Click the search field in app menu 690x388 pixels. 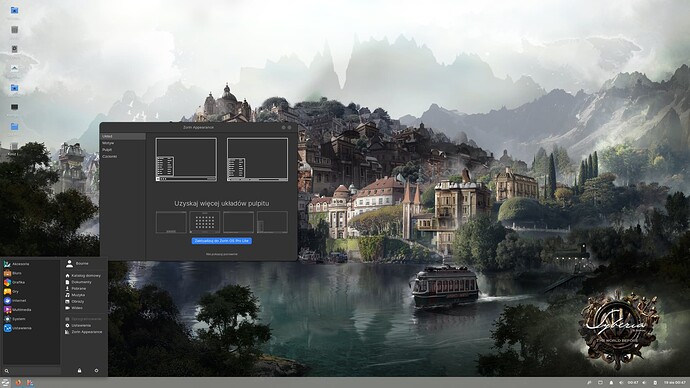tap(32, 371)
